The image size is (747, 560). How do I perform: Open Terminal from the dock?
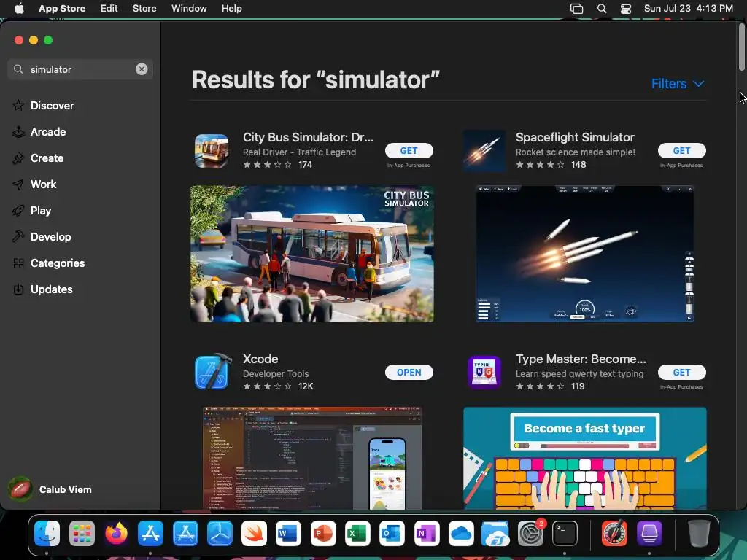565,533
